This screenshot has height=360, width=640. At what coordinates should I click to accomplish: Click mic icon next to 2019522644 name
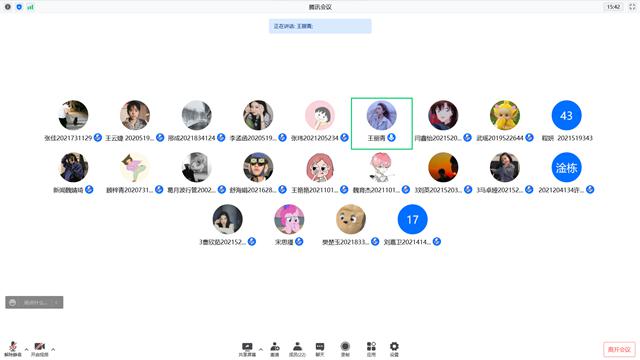coord(529,138)
